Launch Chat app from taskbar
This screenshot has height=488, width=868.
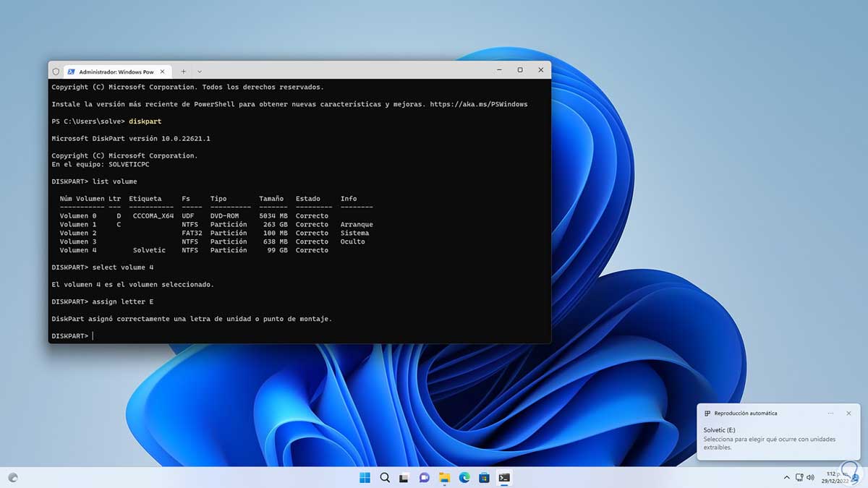[x=425, y=477]
